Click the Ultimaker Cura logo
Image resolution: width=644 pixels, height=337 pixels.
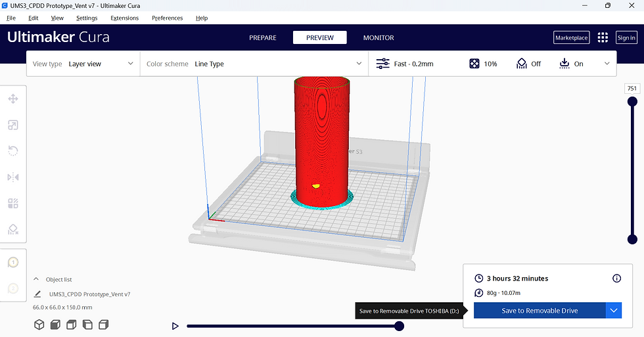pos(58,37)
